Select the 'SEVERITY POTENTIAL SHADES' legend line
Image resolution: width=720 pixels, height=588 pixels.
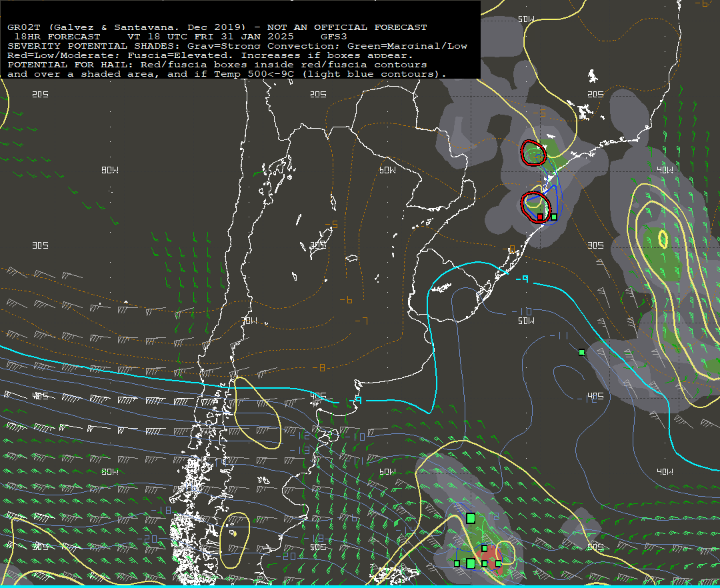tap(237, 46)
